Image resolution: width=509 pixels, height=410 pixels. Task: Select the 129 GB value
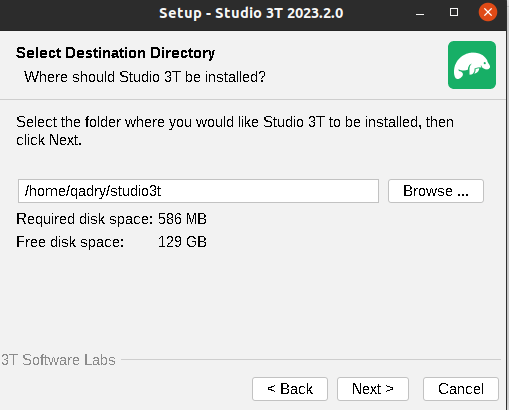(x=182, y=242)
